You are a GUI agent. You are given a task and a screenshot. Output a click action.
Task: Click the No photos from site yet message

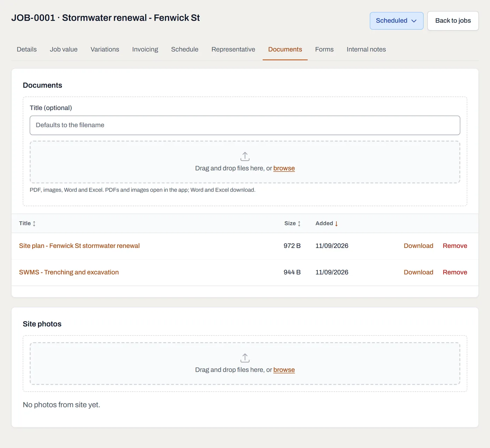tap(62, 405)
